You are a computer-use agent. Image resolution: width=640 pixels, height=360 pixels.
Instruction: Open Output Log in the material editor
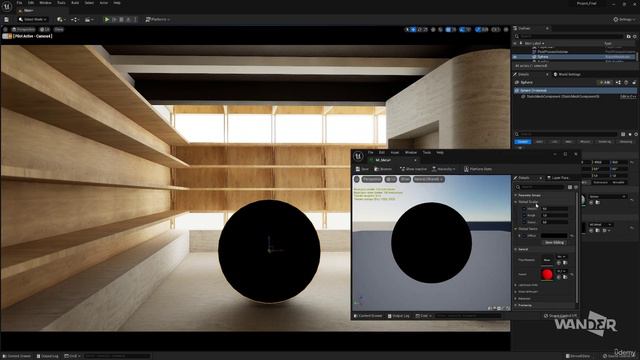click(398, 316)
